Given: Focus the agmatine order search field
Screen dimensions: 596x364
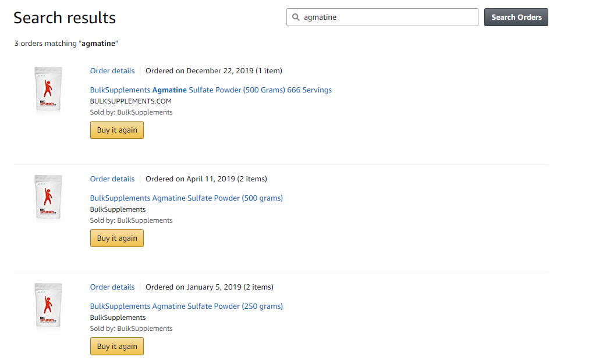Looking at the screenshot, I should (x=382, y=17).
